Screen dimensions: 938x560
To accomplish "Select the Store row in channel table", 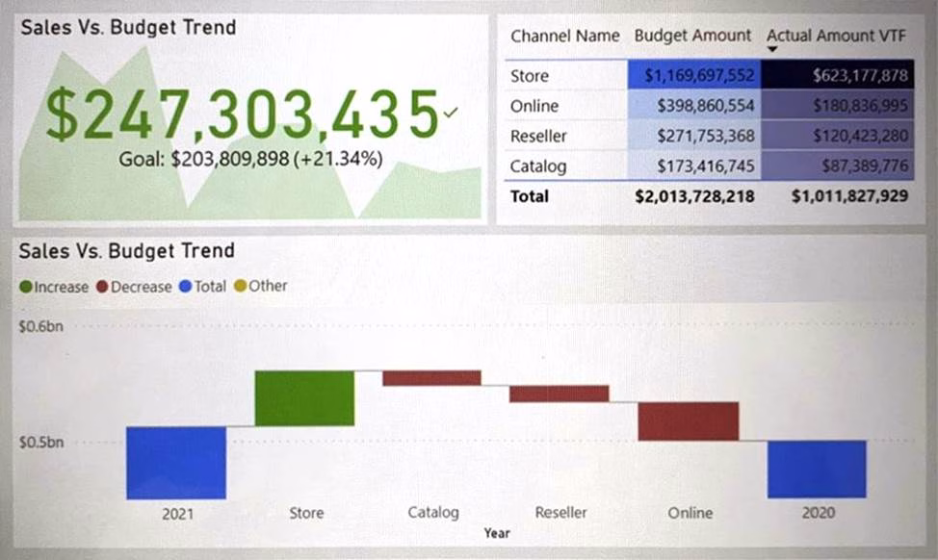I will coord(530,76).
